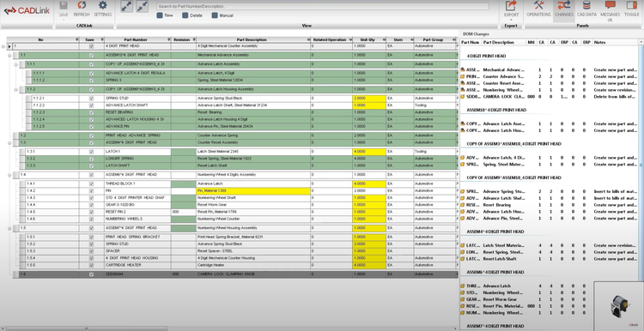Click the Save icon in CADLink ribbon
The height and width of the screenshot is (331, 644).
(64, 6)
